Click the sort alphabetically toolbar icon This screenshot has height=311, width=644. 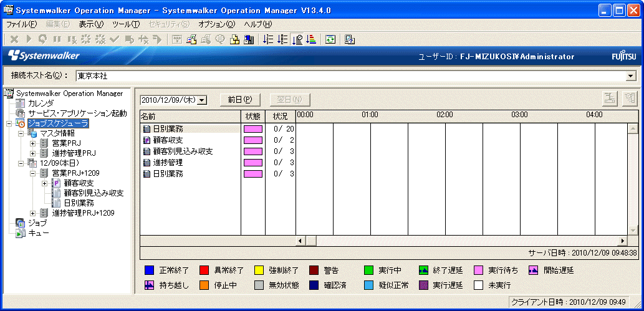click(x=282, y=39)
